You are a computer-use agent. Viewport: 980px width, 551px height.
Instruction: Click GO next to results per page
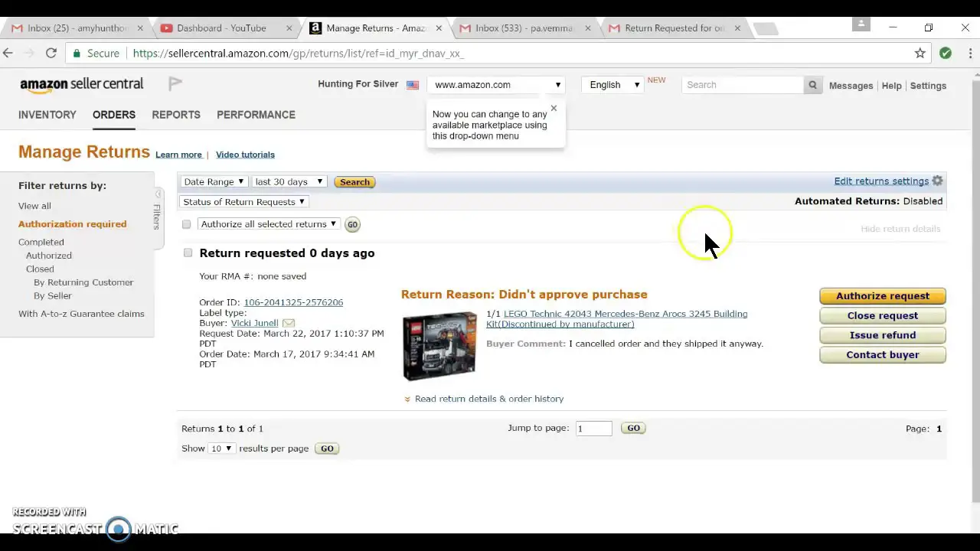(x=327, y=448)
